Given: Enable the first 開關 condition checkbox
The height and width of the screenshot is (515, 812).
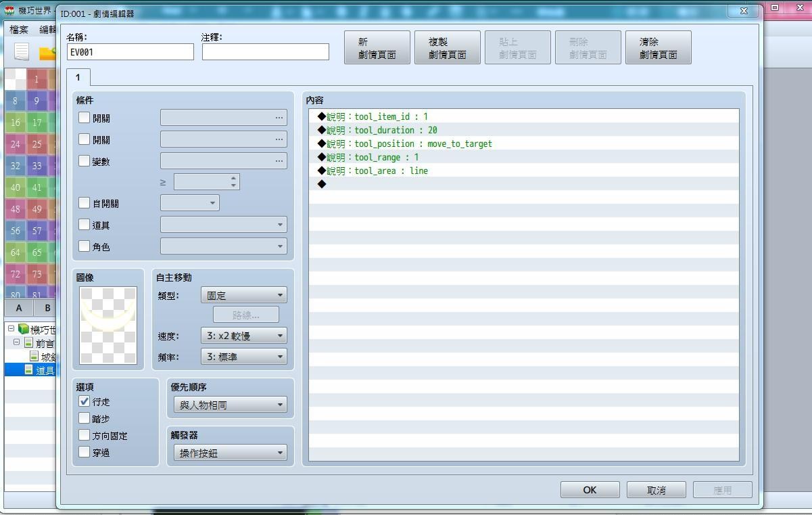Looking at the screenshot, I should pos(84,118).
